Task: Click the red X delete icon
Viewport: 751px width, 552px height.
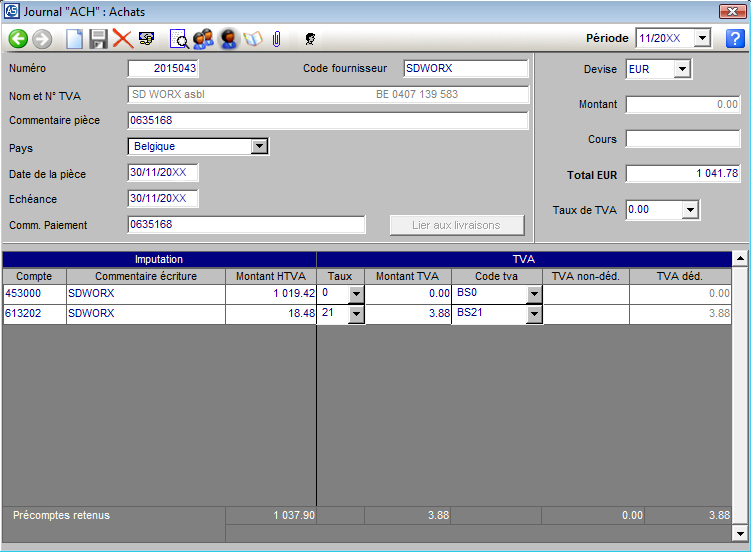Action: pos(122,39)
